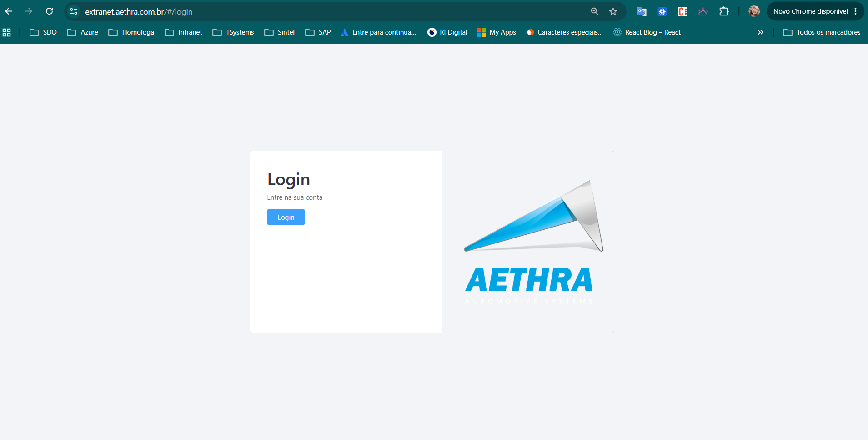Click the 'Entre na sua conta' text

(x=295, y=197)
